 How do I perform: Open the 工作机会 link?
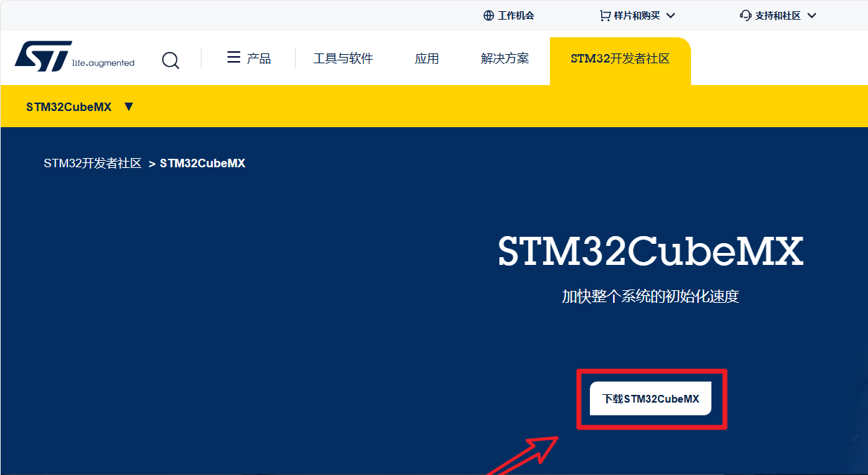(516, 15)
